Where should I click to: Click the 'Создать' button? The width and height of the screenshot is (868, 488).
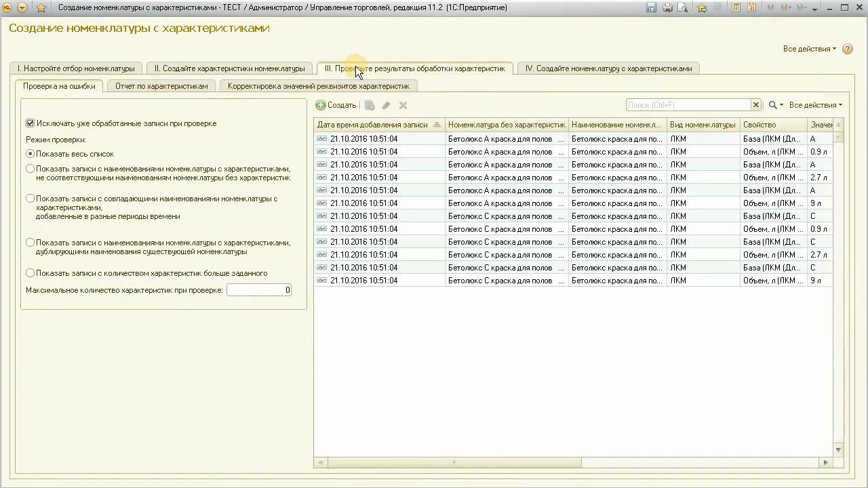(336, 105)
